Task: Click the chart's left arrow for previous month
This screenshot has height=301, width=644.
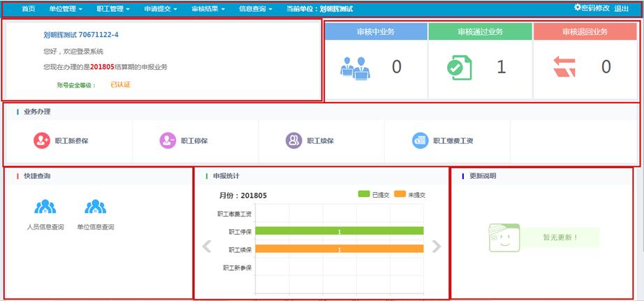Action: [207, 246]
